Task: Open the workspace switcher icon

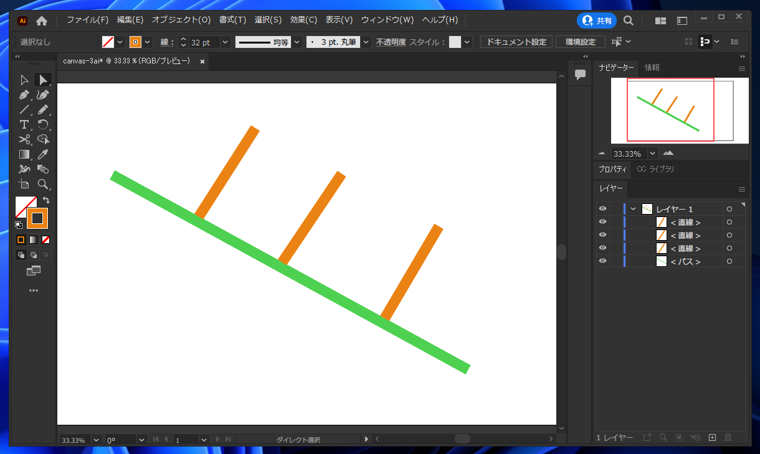Action: pyautogui.click(x=682, y=21)
